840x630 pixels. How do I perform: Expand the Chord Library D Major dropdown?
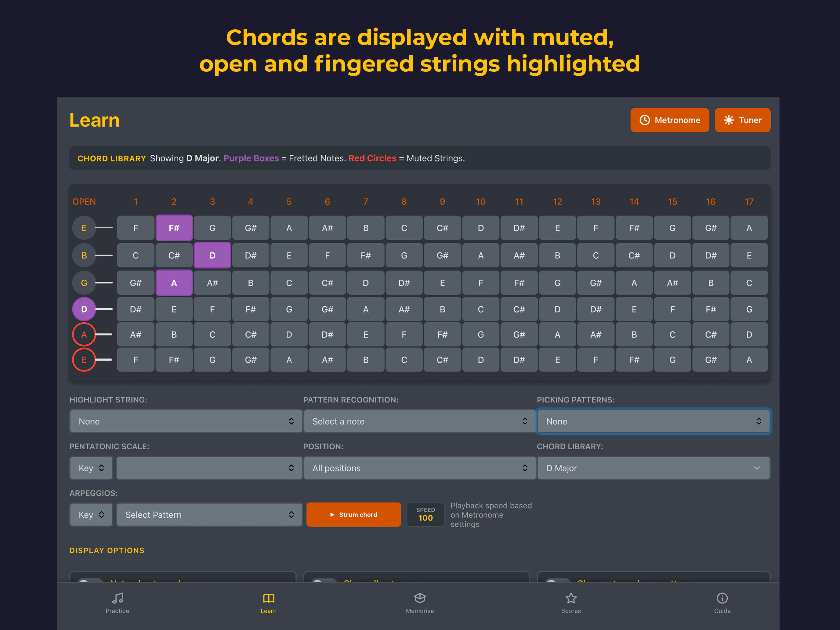[654, 468]
